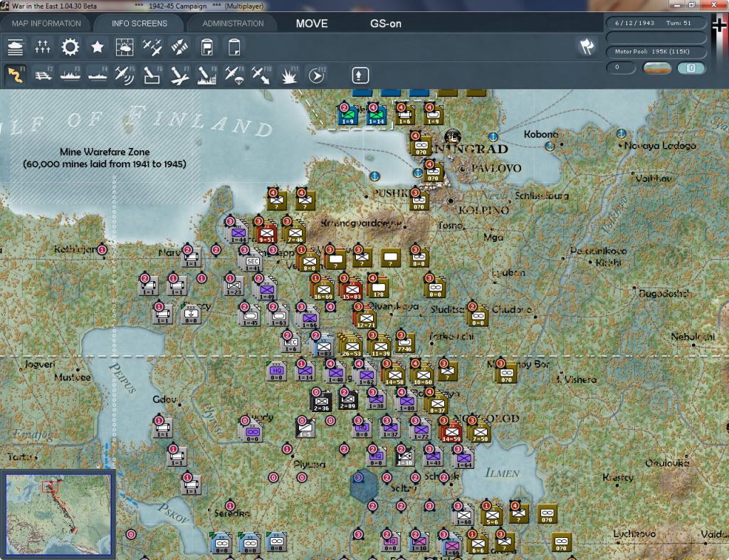Show the weather map grid icon
The width and height of the screenshot is (729, 560).
pyautogui.click(x=125, y=47)
